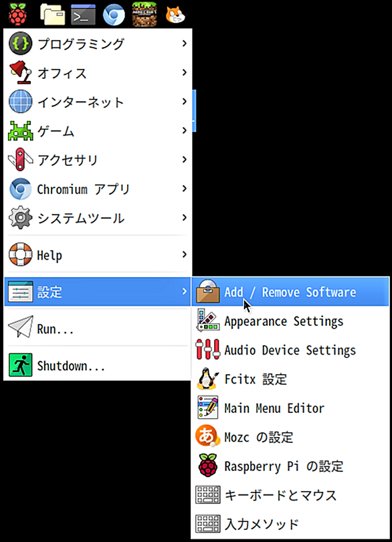The height and width of the screenshot is (542, 392).
Task: Start Minecraft Pi from the taskbar icon
Action: pos(144,15)
